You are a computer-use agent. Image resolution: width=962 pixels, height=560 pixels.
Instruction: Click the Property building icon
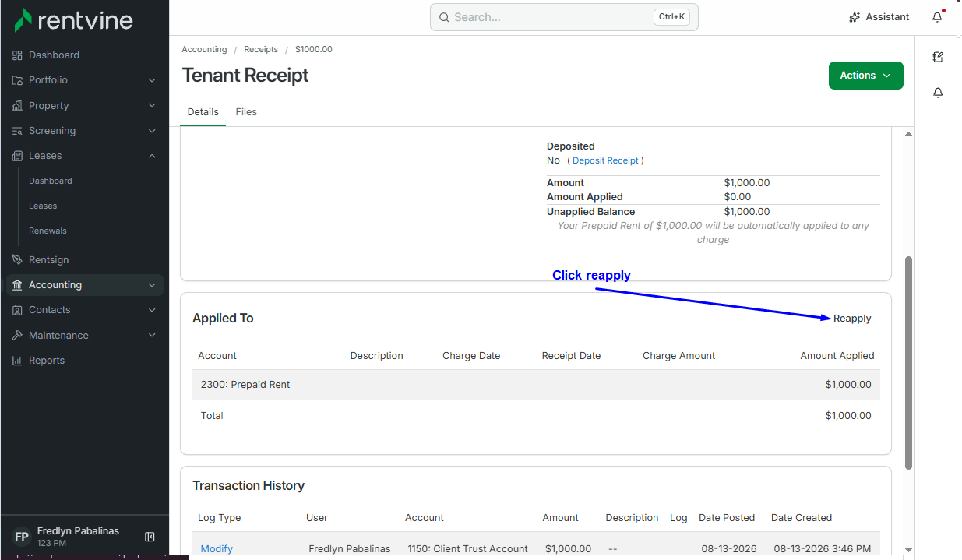pos(17,106)
